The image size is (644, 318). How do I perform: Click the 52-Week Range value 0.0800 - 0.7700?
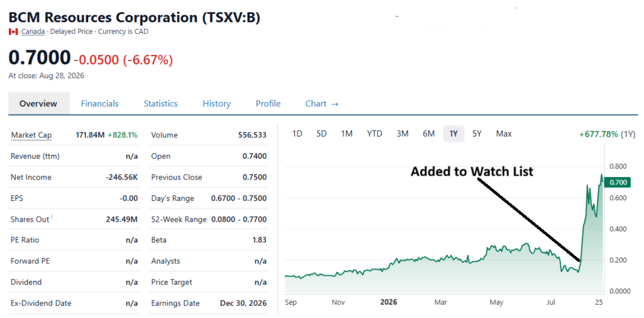pos(239,219)
